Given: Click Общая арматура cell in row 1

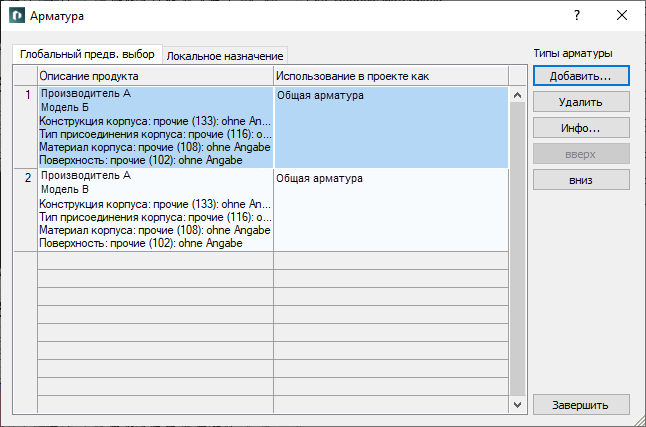Looking at the screenshot, I should tap(391, 127).
